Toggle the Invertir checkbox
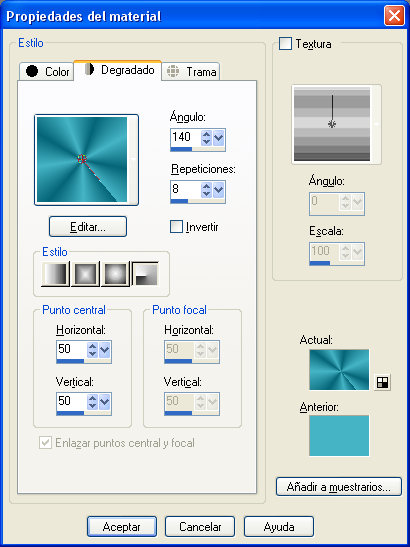Screen dimensions: 410x547 (176, 227)
